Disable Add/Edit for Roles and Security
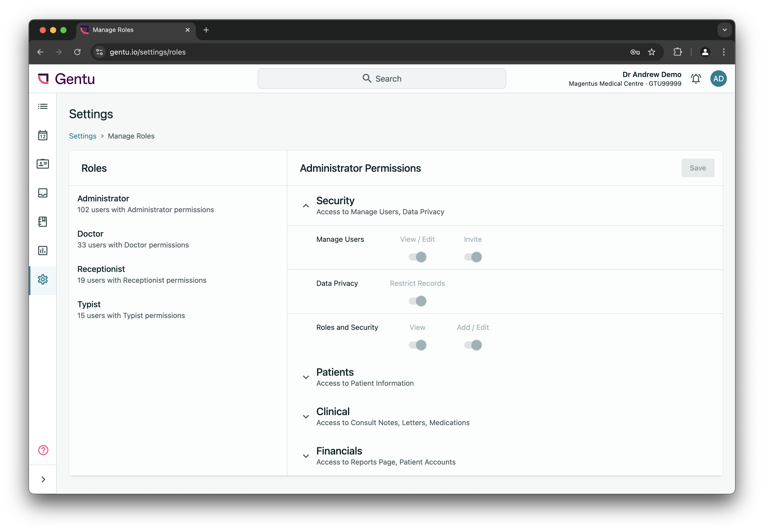This screenshot has width=764, height=532. tap(472, 345)
